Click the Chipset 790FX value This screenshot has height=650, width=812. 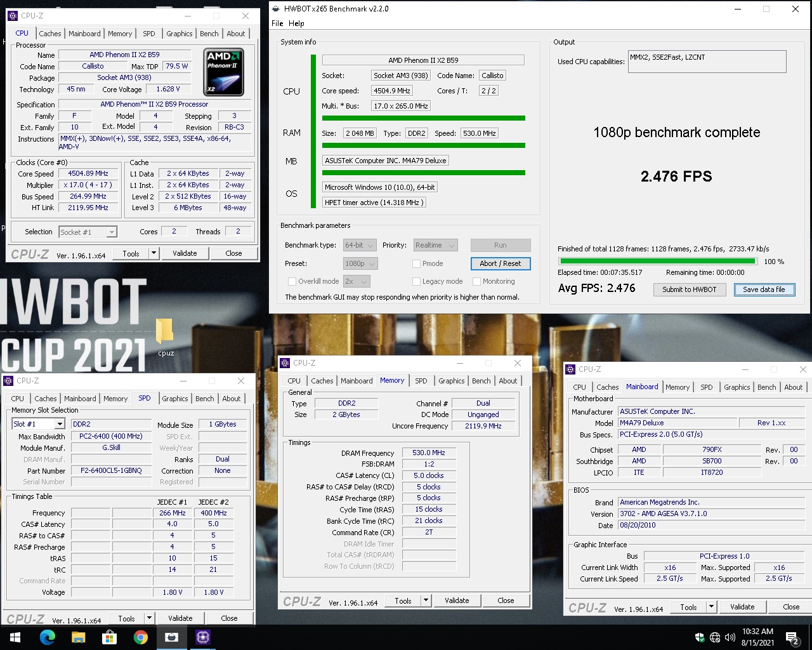(x=712, y=450)
